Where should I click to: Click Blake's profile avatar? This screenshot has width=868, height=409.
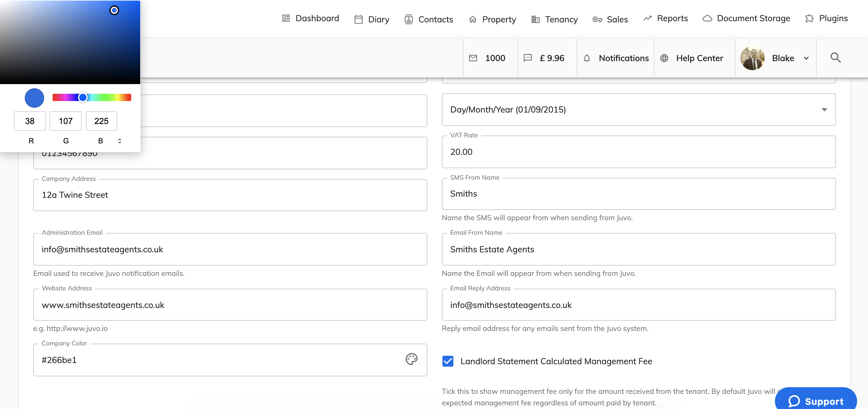753,58
